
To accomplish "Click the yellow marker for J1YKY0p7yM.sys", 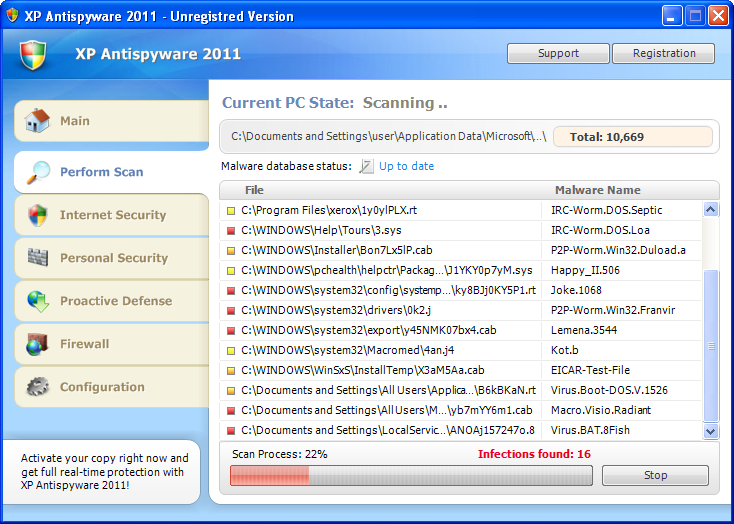I will [230, 271].
